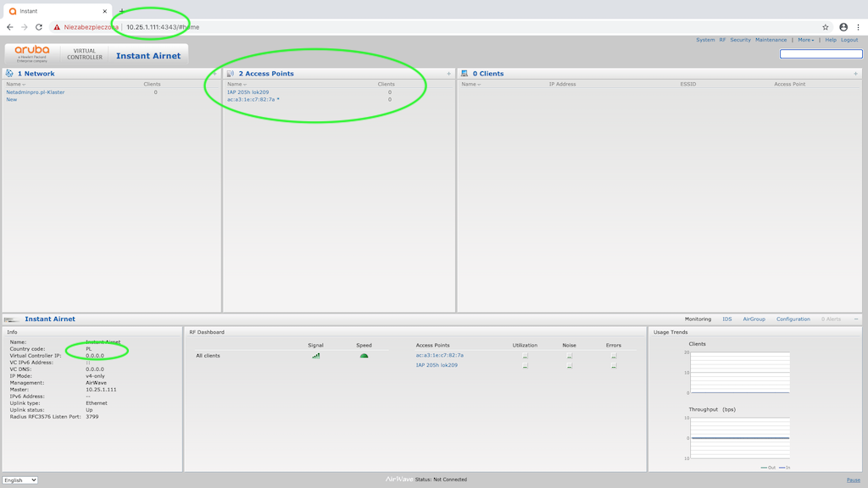Image resolution: width=868 pixels, height=488 pixels.
Task: Sort access points by Name column
Action: (x=236, y=85)
